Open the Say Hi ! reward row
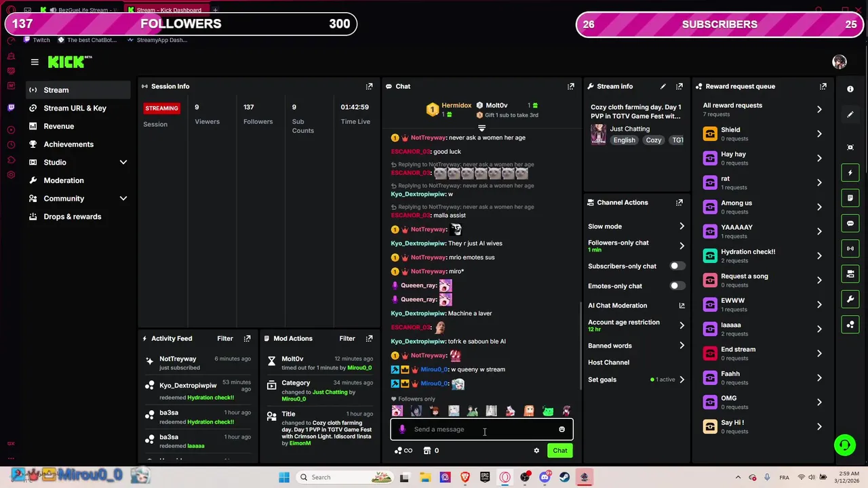868x488 pixels. pyautogui.click(x=762, y=426)
